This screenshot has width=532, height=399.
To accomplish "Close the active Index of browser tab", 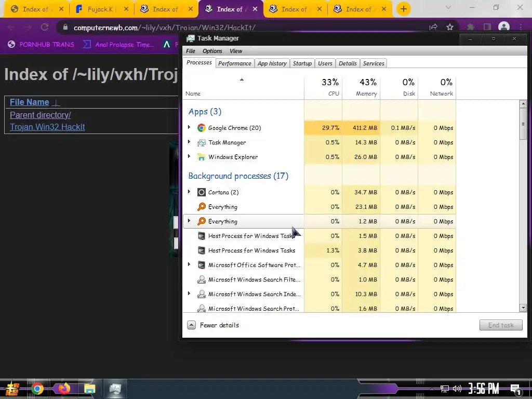I will pyautogui.click(x=255, y=9).
